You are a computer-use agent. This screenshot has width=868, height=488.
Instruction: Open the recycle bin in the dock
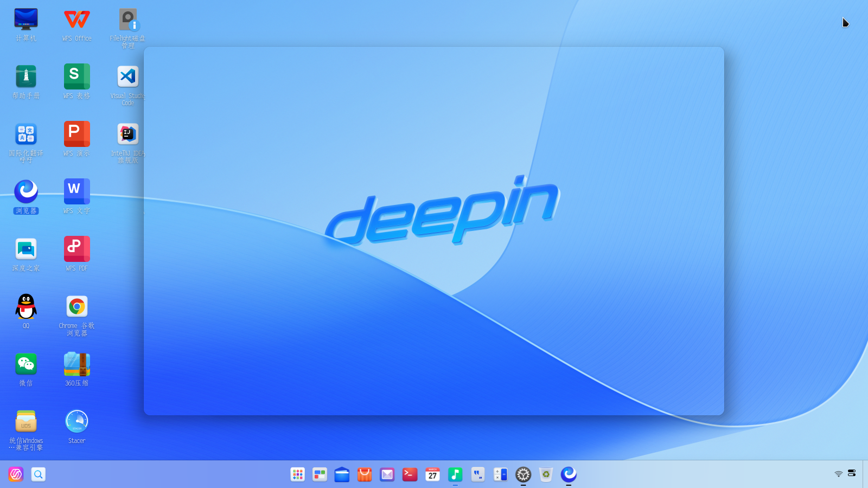click(546, 474)
